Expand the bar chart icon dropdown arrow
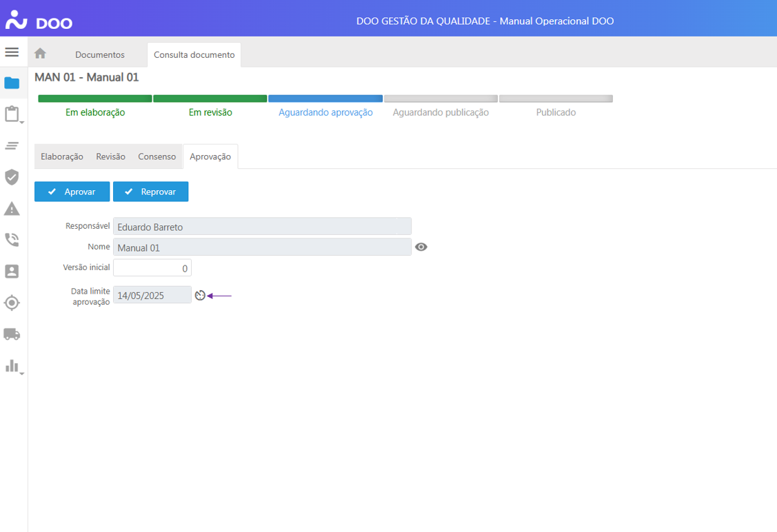 coord(22,374)
